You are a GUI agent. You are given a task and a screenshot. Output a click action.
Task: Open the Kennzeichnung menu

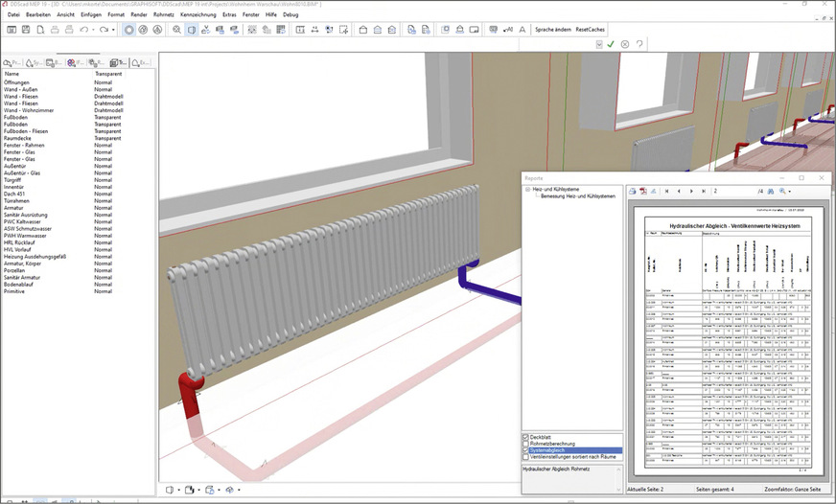198,15
